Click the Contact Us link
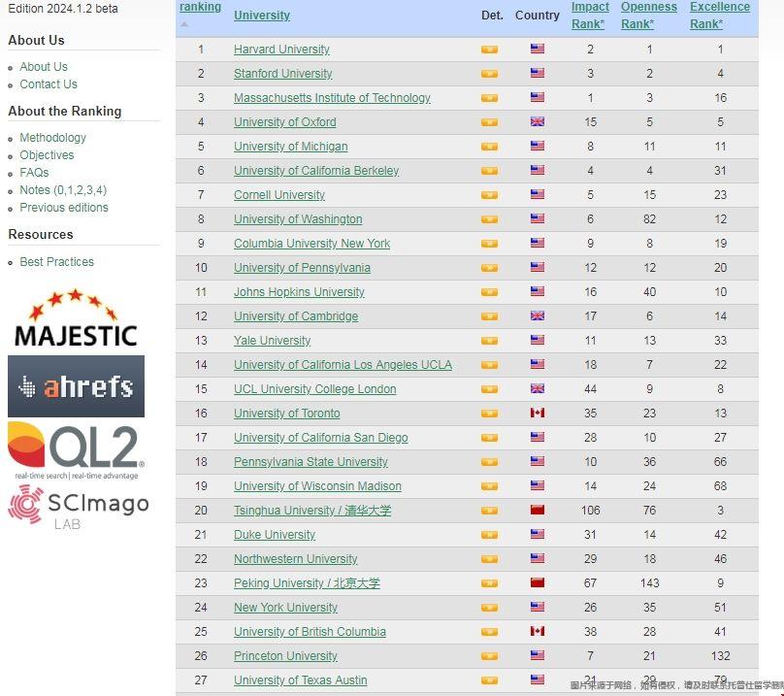This screenshot has width=784, height=696. [x=49, y=84]
